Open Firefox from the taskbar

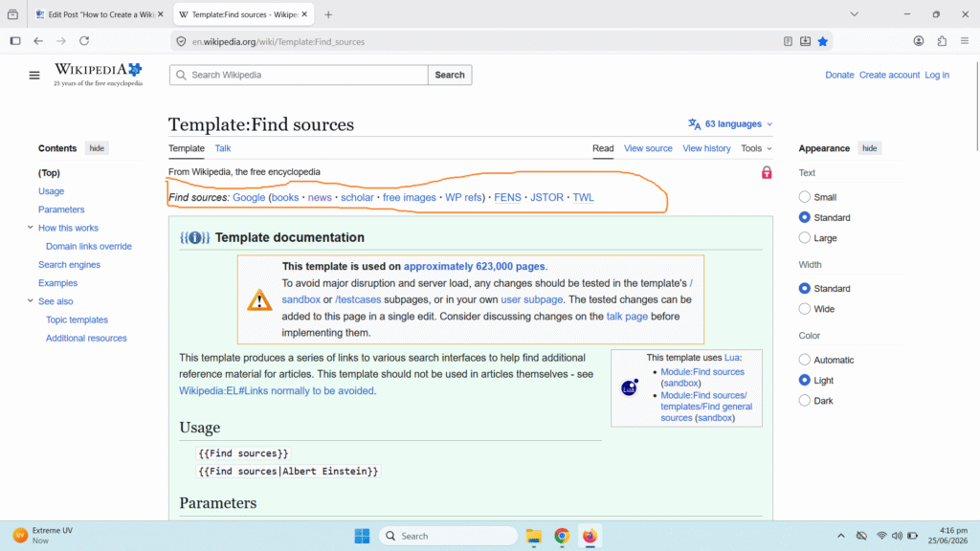[x=590, y=536]
